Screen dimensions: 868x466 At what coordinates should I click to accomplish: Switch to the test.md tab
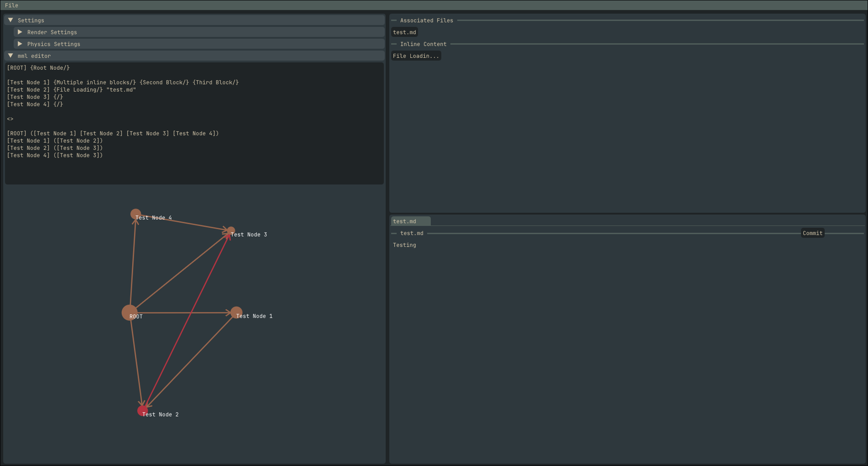point(410,221)
